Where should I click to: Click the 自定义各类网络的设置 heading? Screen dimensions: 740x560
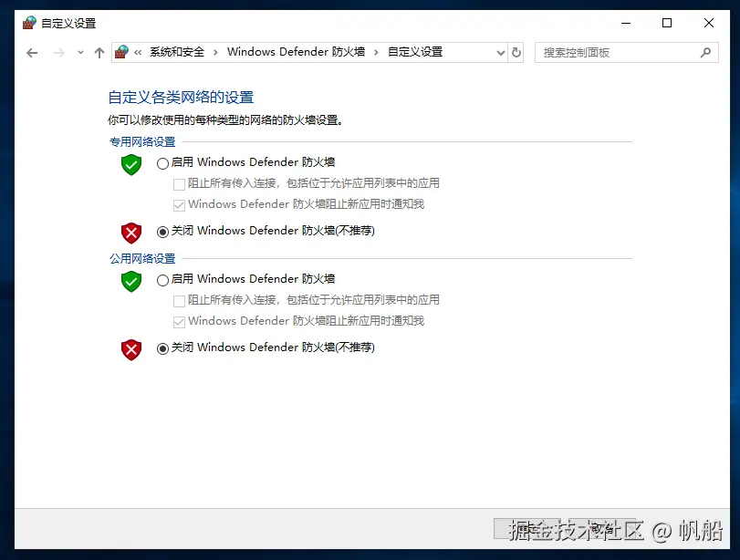tap(181, 98)
